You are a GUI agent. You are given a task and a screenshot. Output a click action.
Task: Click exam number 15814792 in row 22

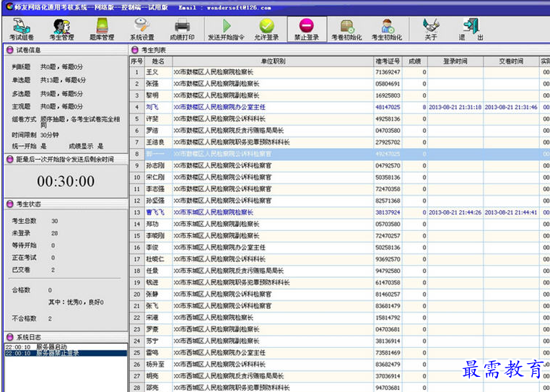click(x=388, y=318)
